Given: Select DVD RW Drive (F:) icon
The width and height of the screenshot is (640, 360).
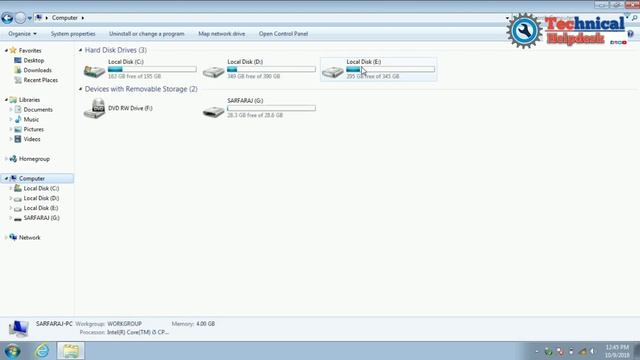Looking at the screenshot, I should tap(94, 109).
